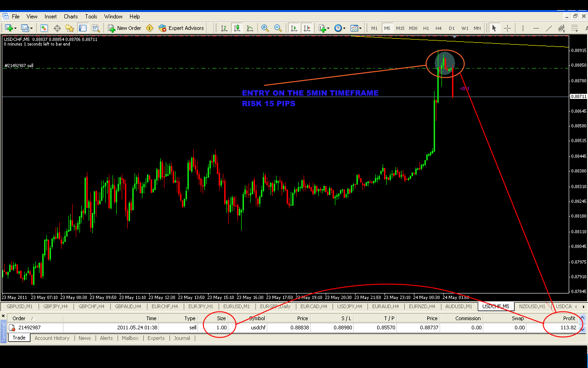Zoom out of the chart
The width and height of the screenshot is (588, 368).
click(x=277, y=28)
